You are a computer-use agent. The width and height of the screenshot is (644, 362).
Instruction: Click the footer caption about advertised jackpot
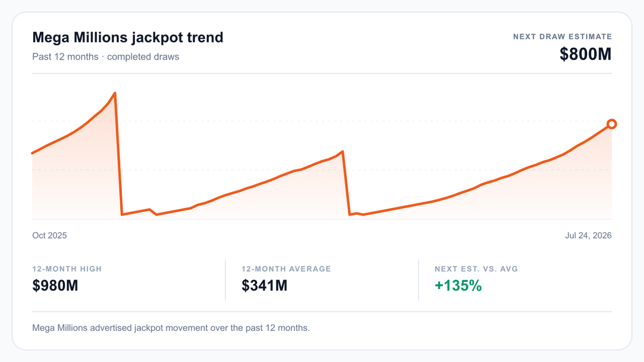pyautogui.click(x=171, y=327)
